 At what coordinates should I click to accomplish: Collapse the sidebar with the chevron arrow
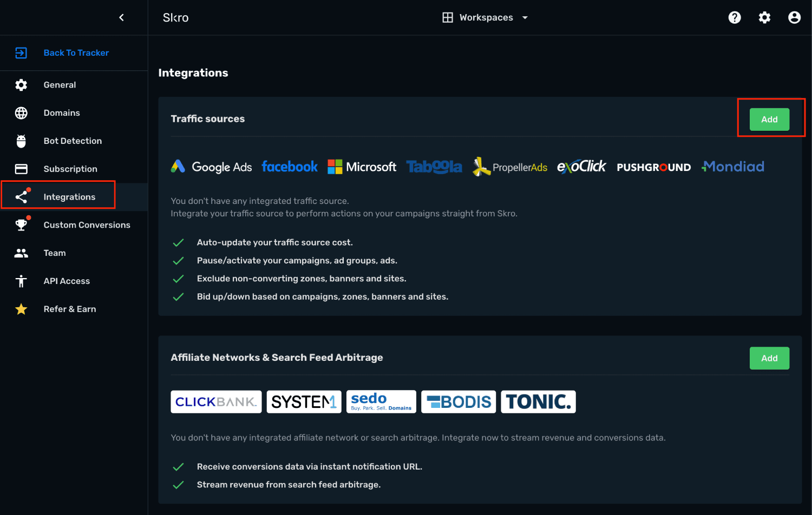pos(121,17)
